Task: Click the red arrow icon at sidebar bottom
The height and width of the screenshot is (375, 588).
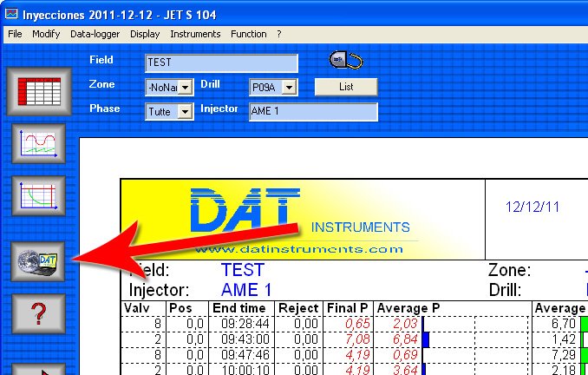Action: (x=38, y=368)
